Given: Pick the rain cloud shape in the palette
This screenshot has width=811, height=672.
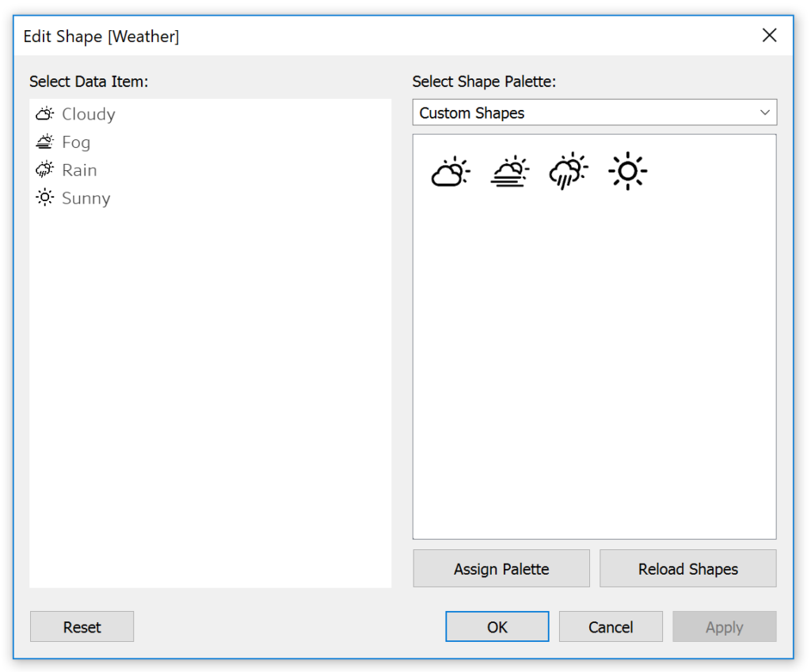Looking at the screenshot, I should (569, 171).
